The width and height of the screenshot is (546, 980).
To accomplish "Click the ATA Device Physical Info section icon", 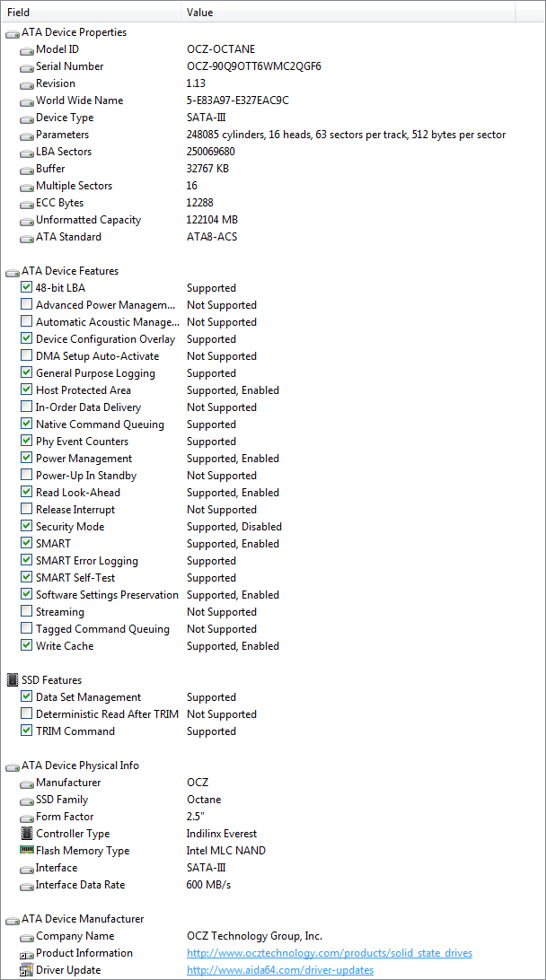I will tap(12, 766).
